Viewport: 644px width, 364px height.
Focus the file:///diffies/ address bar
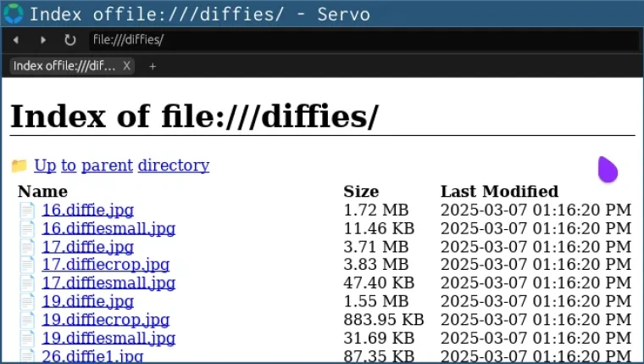pyautogui.click(x=364, y=40)
